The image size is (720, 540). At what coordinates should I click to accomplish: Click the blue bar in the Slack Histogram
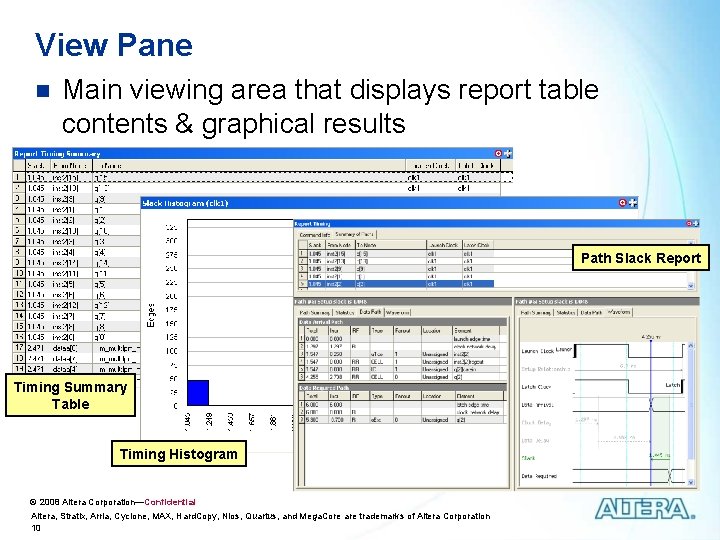coord(198,393)
